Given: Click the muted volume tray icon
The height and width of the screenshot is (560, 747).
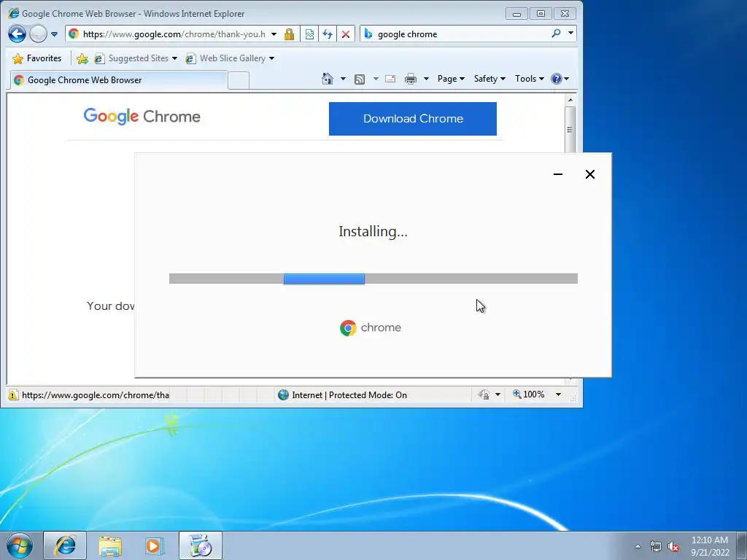Looking at the screenshot, I should click(673, 546).
